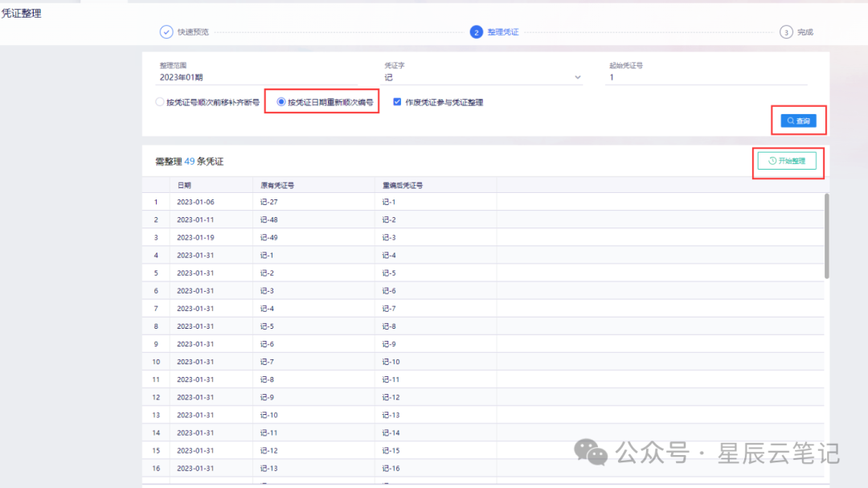Click the blue 查询 button
Screen dimensions: 868x488
pos(798,121)
